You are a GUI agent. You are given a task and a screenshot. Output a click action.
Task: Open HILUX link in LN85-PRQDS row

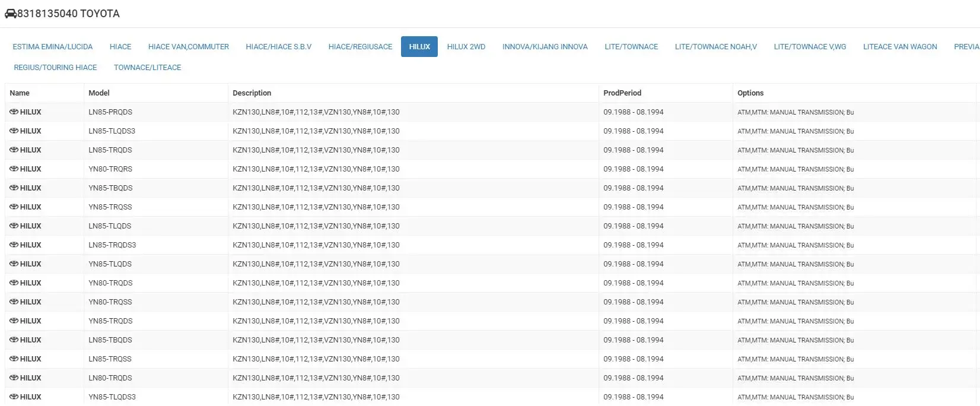(31, 112)
